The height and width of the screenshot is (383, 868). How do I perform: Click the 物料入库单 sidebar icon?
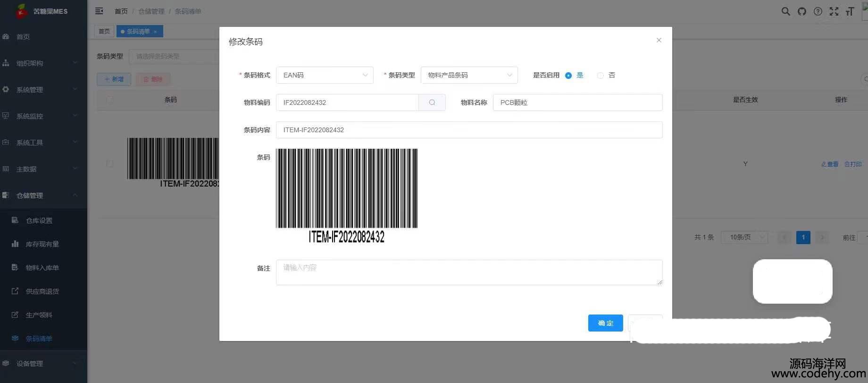pyautogui.click(x=15, y=267)
